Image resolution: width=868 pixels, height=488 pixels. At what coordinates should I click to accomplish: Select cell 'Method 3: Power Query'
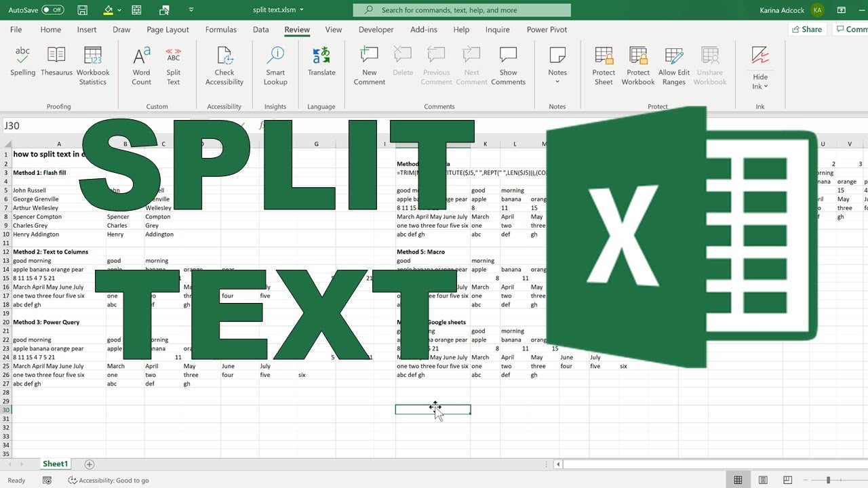(x=59, y=322)
